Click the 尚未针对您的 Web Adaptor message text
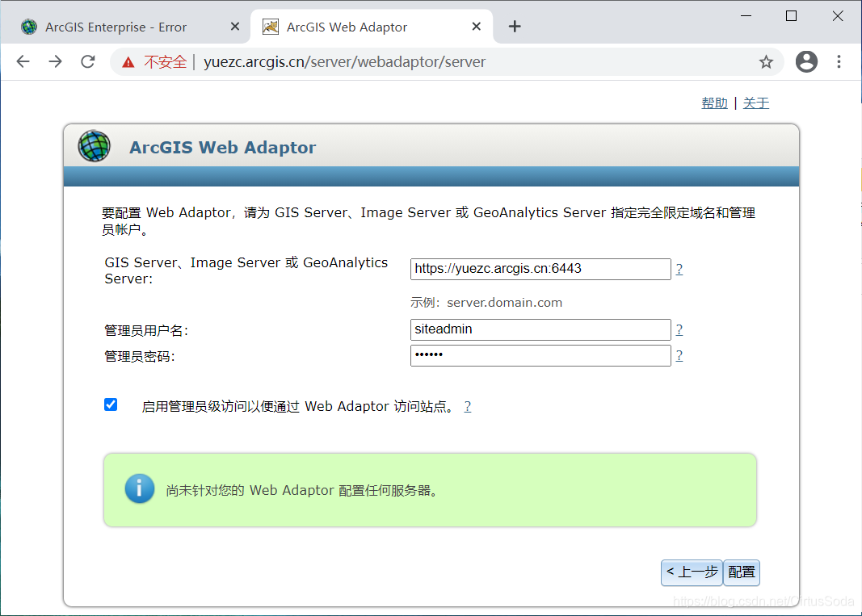 point(304,490)
